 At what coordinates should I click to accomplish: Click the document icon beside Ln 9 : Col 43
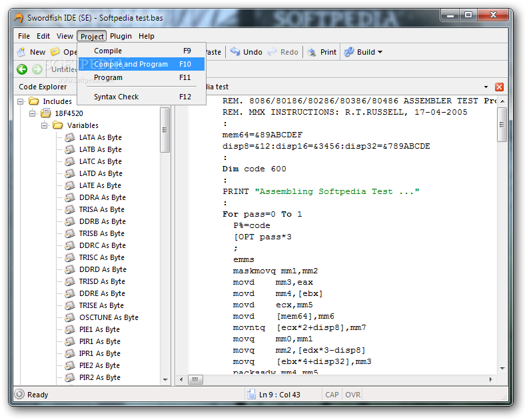point(251,394)
